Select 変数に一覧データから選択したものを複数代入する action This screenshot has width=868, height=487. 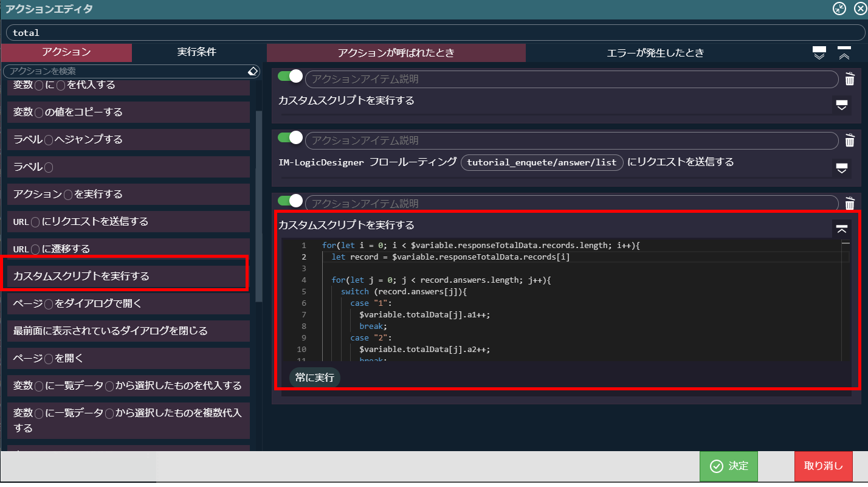(x=128, y=420)
